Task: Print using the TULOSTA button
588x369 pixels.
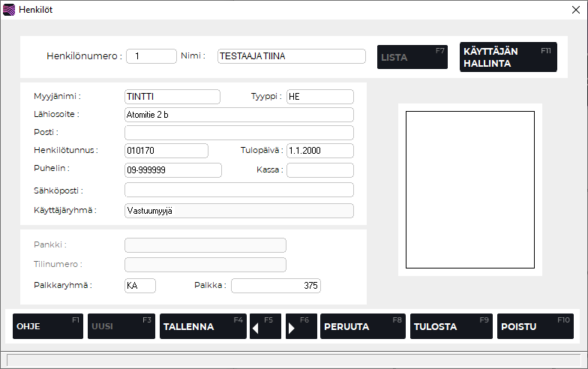Action: click(x=451, y=327)
